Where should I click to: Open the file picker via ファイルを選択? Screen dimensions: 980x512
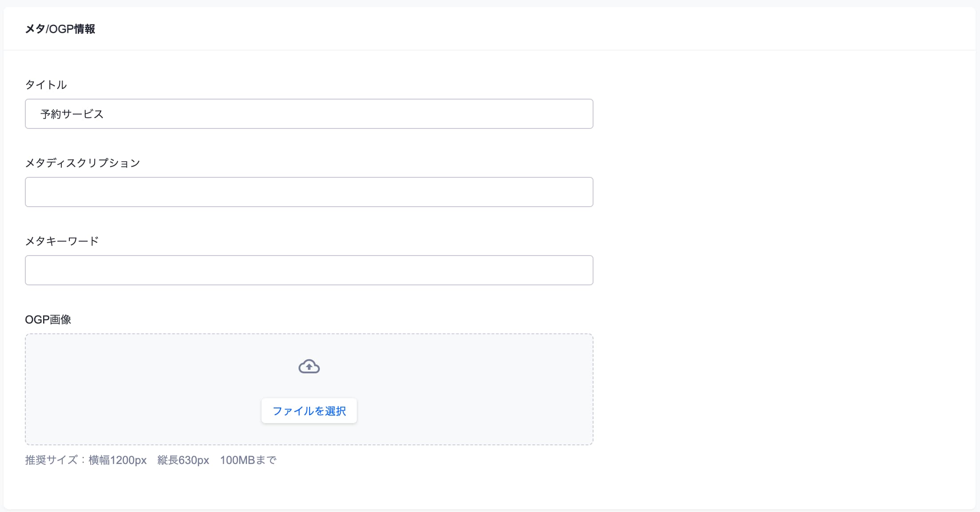[309, 411]
